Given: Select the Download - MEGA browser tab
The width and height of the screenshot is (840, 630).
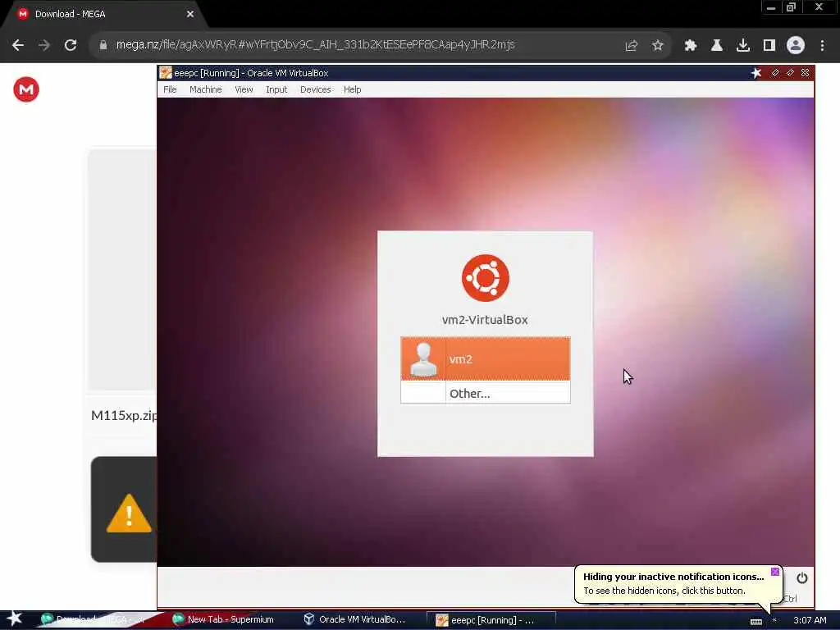Looking at the screenshot, I should click(105, 15).
